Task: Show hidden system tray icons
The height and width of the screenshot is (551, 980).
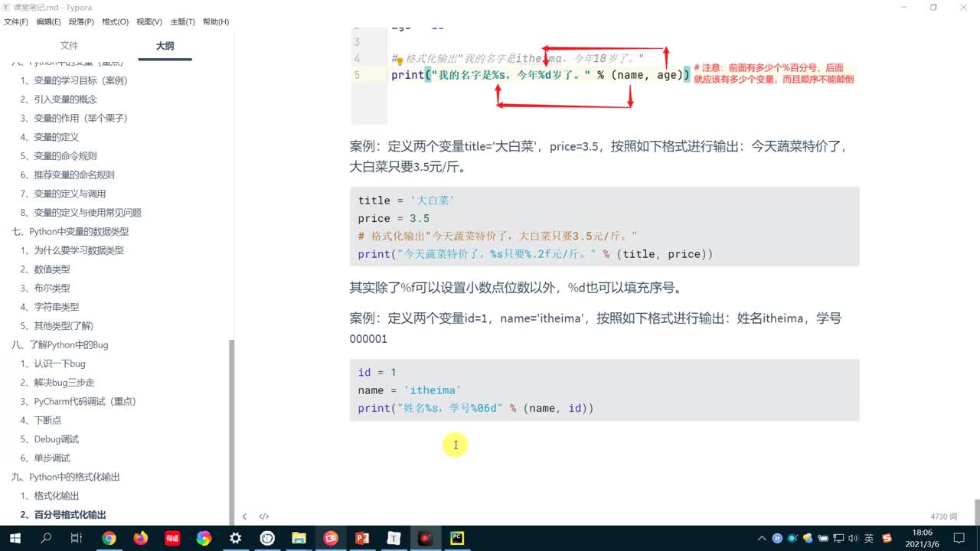Action: 762,538
